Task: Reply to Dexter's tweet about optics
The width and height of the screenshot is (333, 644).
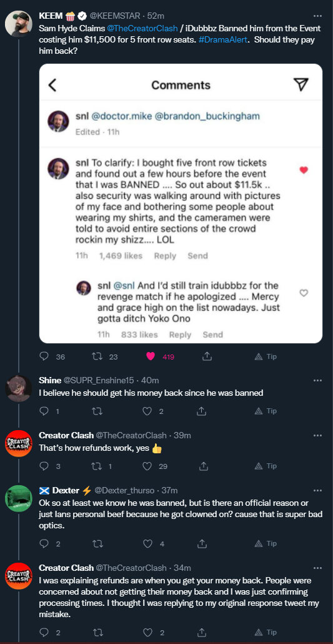Action: click(x=44, y=544)
